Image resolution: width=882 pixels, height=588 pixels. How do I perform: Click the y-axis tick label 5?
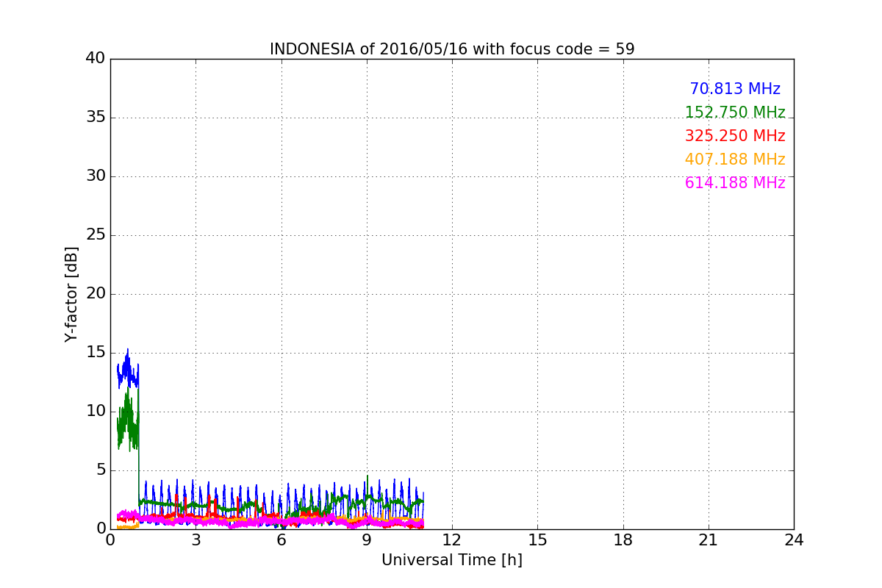click(101, 470)
